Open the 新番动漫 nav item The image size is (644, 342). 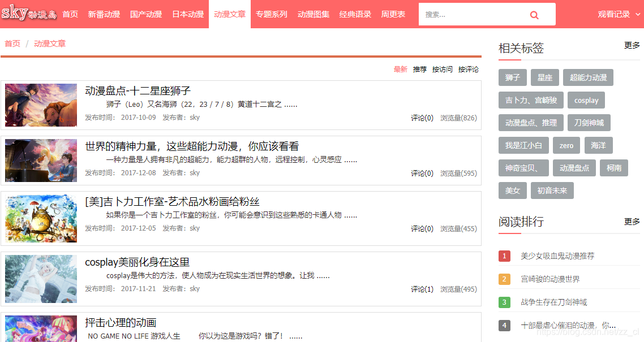point(104,14)
